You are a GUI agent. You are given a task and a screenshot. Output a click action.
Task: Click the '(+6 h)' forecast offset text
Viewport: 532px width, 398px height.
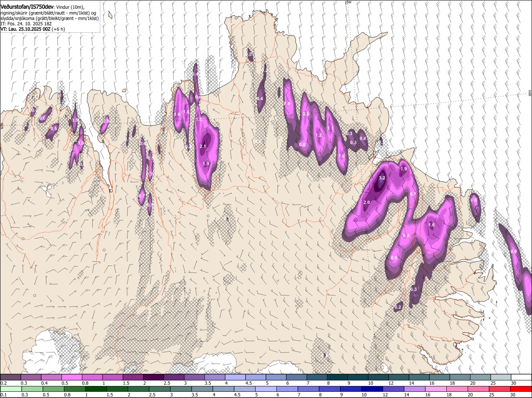59,29
